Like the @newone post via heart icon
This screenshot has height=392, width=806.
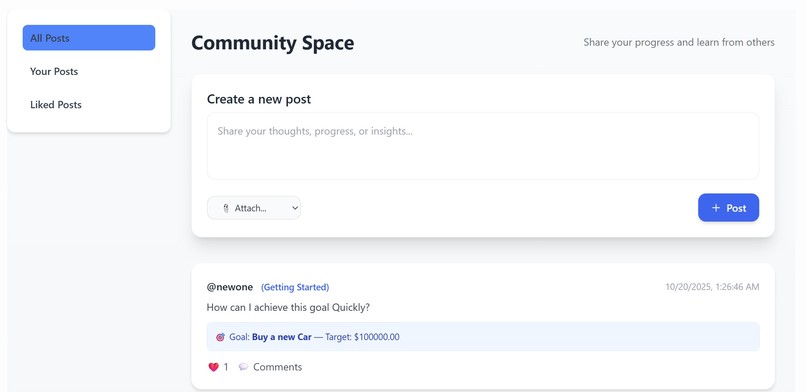click(213, 367)
